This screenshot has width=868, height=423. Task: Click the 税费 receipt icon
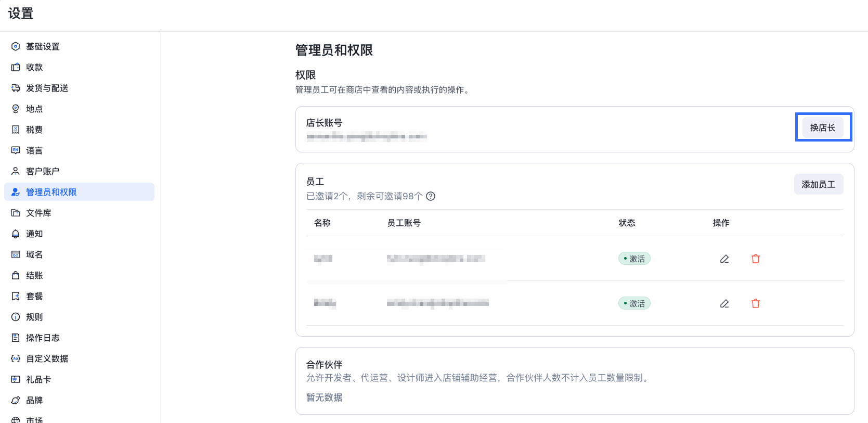(16, 130)
